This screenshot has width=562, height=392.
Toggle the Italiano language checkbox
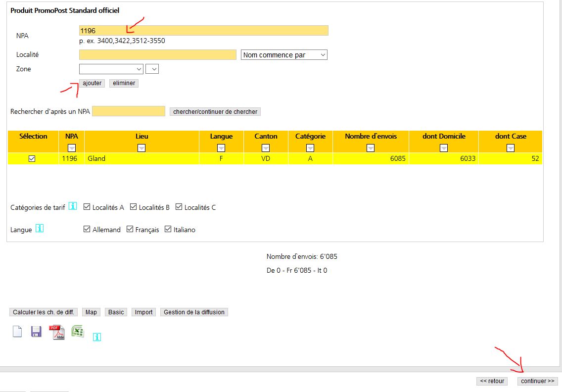coord(168,229)
